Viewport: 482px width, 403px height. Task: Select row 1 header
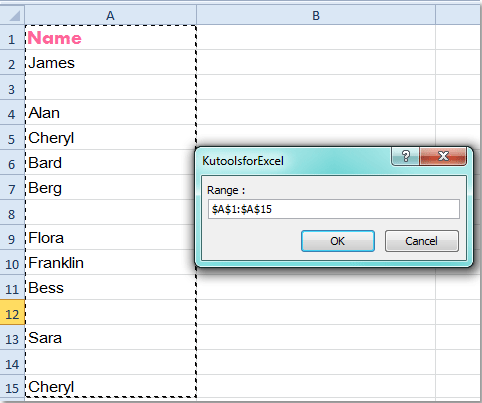click(x=12, y=38)
